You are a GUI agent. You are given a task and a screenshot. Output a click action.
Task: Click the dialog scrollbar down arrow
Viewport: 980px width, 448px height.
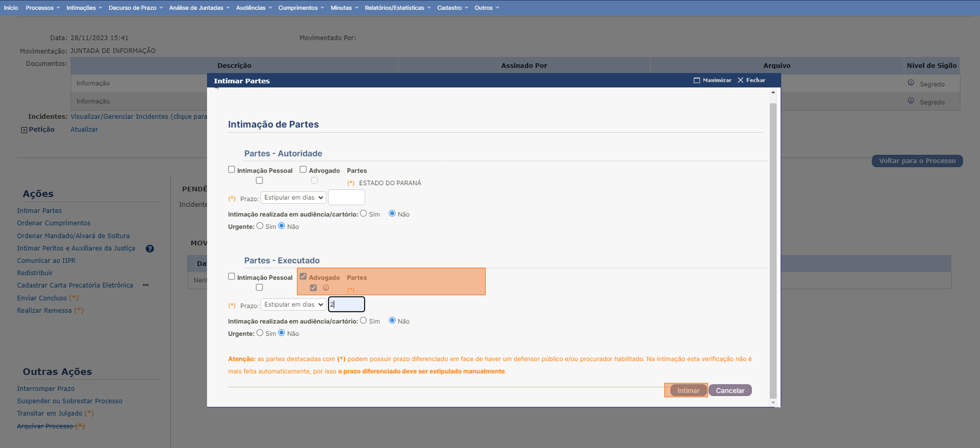pyautogui.click(x=773, y=402)
